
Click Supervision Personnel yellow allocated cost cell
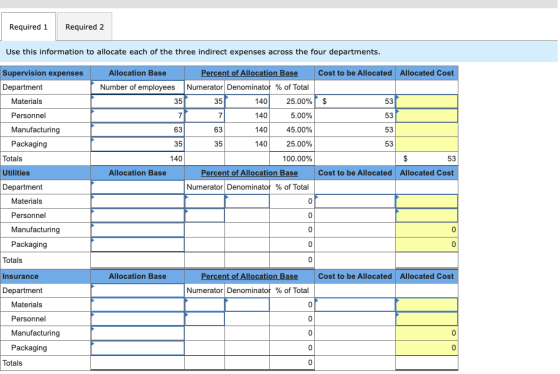click(x=427, y=115)
